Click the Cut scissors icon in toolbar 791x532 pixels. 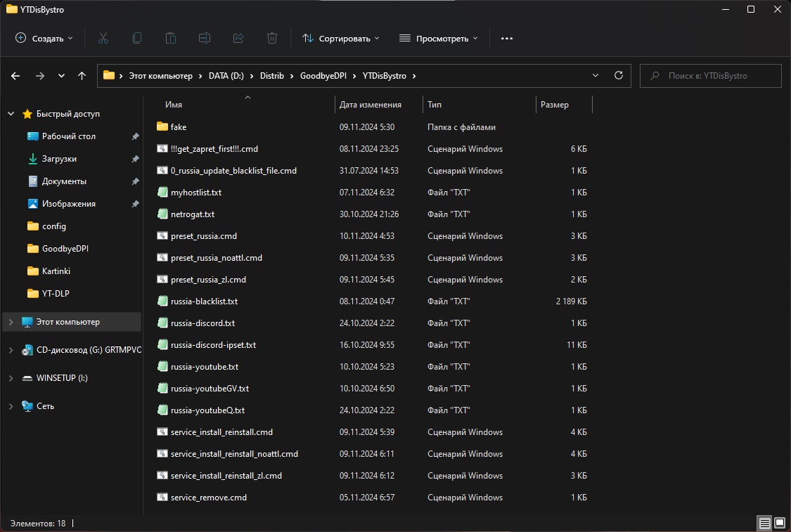pyautogui.click(x=103, y=38)
